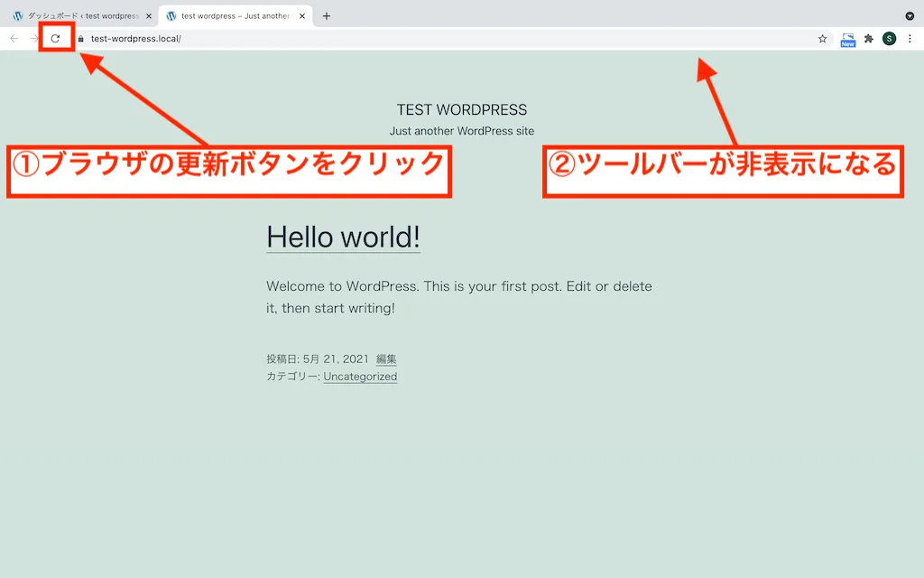Click the blue extension icon labeled New
Image resolution: width=924 pixels, height=578 pixels.
point(846,39)
